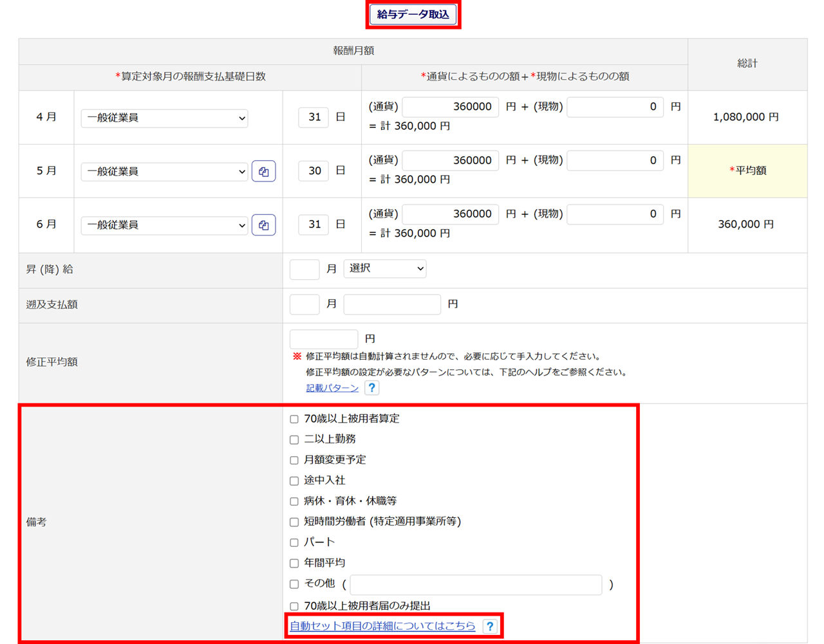Open the 昇(降)給 選択 dropdown
824x644 pixels.
point(385,269)
